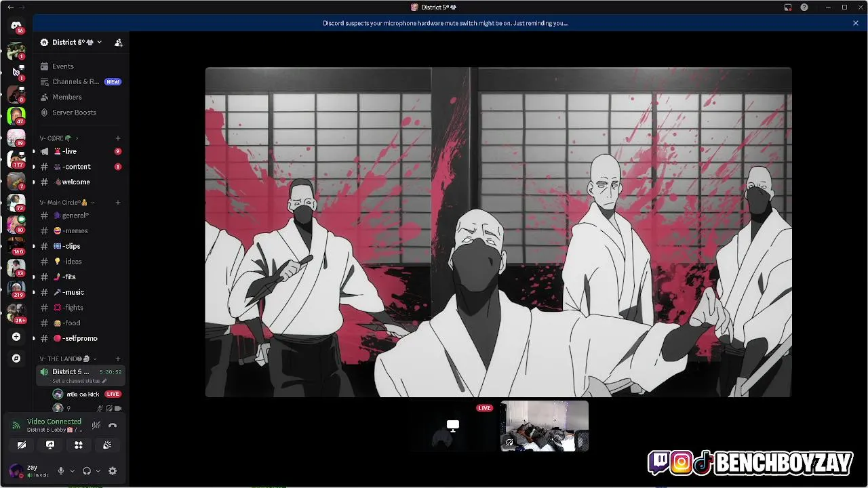Click the voice connection signal icon

(16, 426)
